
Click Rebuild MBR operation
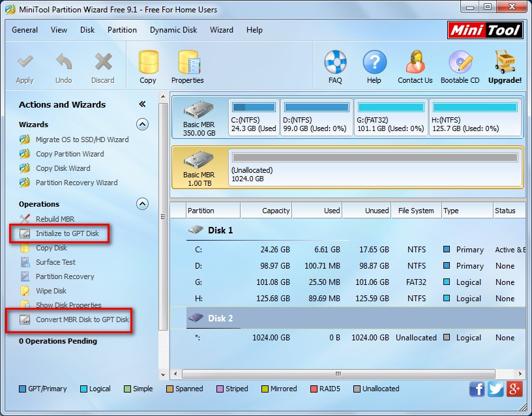point(55,219)
